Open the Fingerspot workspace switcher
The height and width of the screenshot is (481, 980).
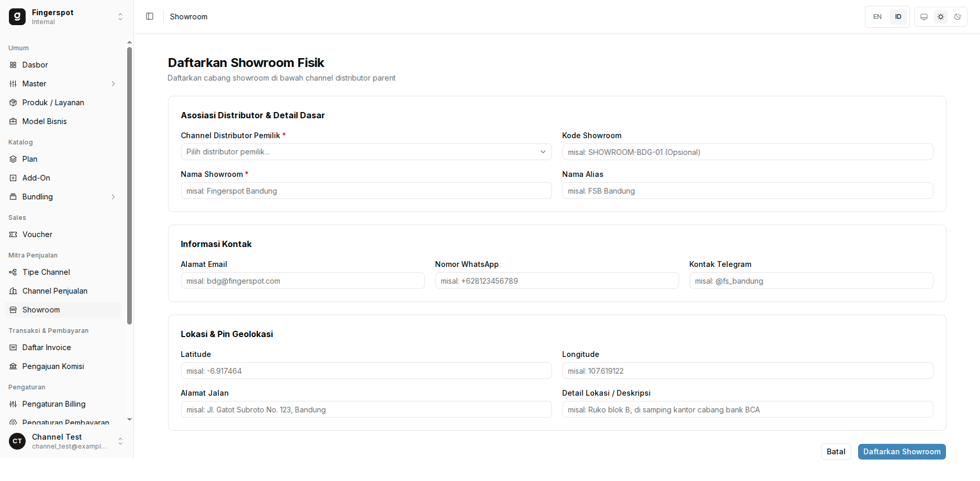pyautogui.click(x=67, y=17)
